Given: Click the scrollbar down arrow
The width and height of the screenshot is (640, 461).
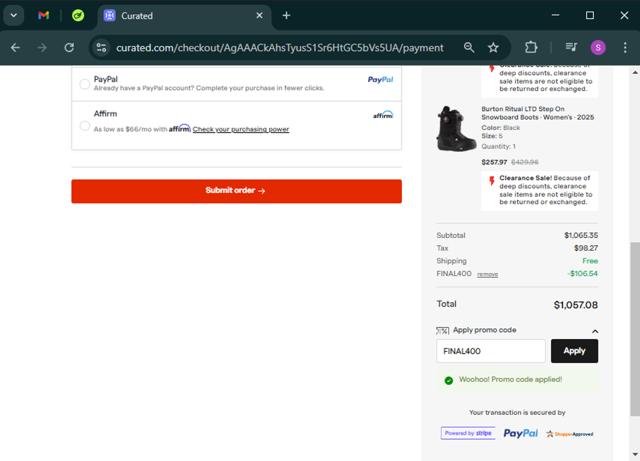Looking at the screenshot, I should coord(635,454).
